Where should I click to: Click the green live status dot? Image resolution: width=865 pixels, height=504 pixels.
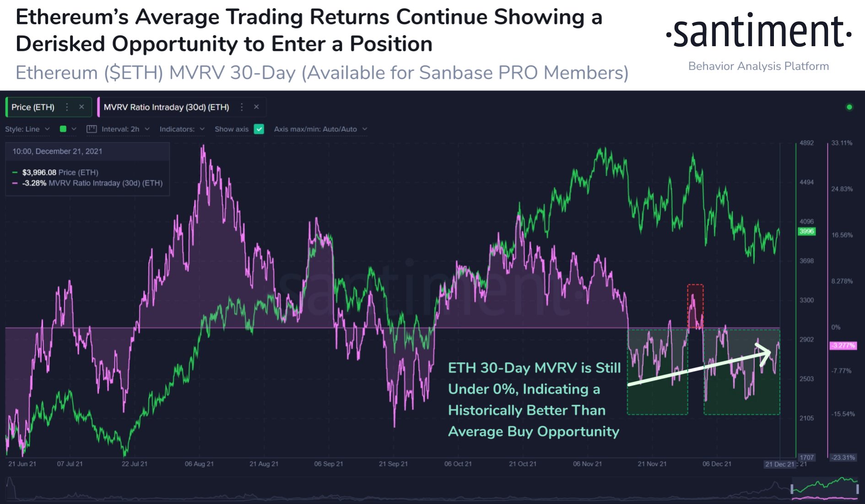(x=849, y=107)
